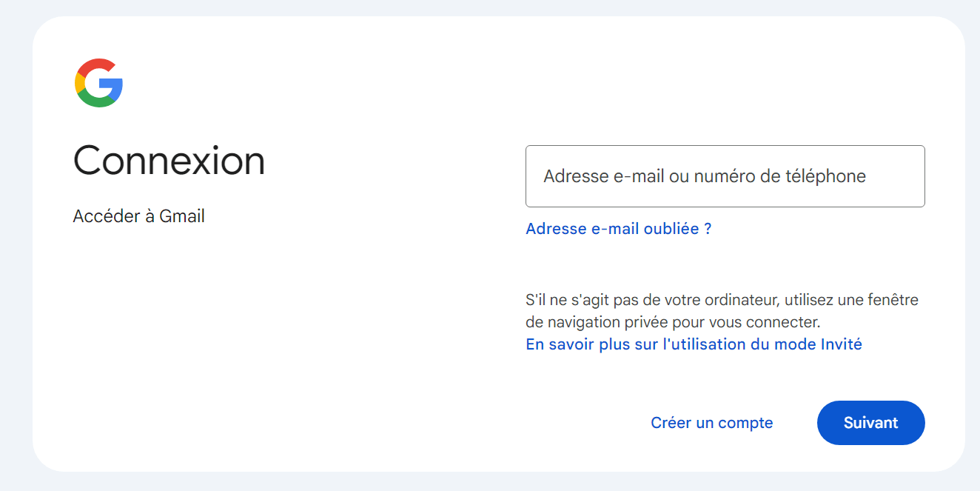Open the "Adresse e-mail oubliée ?" link
This screenshot has height=491, width=980.
tap(618, 229)
